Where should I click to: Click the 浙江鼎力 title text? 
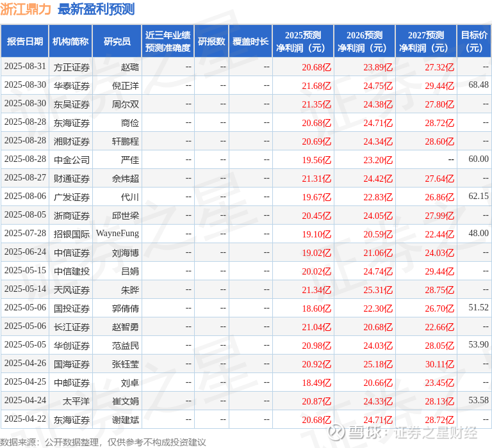[x=26, y=9]
